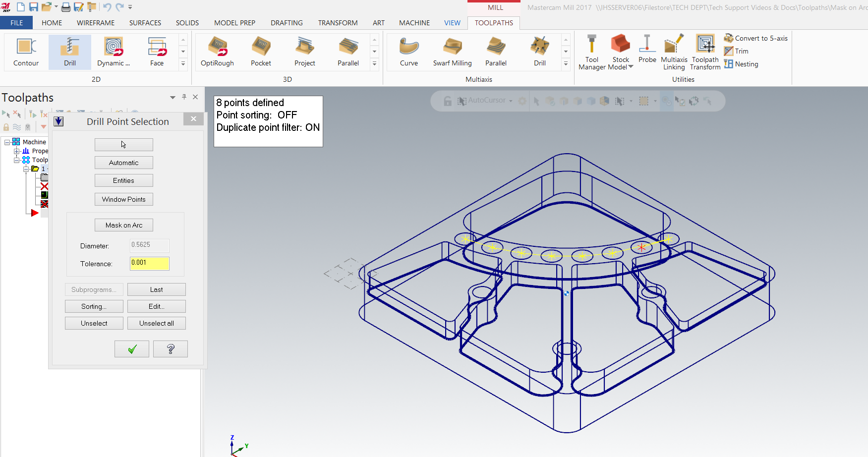Collapse operation 1 folder node
Viewport: 868px width, 457px height.
click(x=26, y=169)
